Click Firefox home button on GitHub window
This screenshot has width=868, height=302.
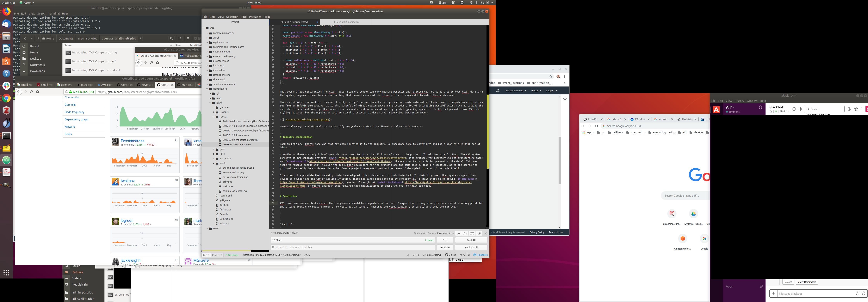click(x=38, y=92)
